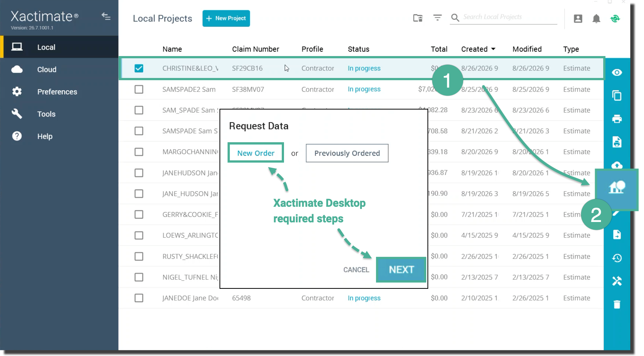Open Preferences in the sidebar
Screen dimensions: 644x356
click(x=59, y=92)
